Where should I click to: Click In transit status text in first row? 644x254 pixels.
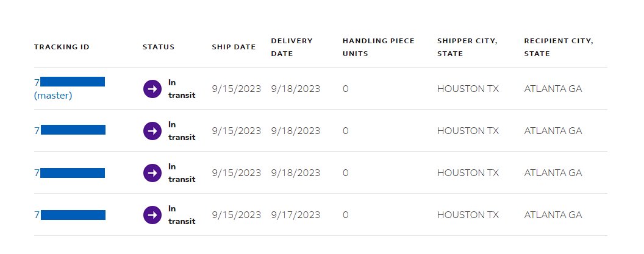(182, 89)
